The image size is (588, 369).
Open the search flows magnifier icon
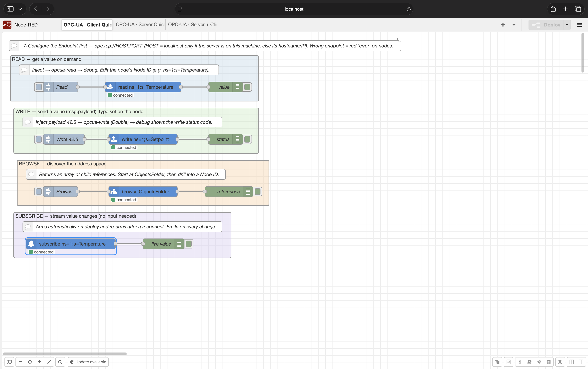[60, 362]
